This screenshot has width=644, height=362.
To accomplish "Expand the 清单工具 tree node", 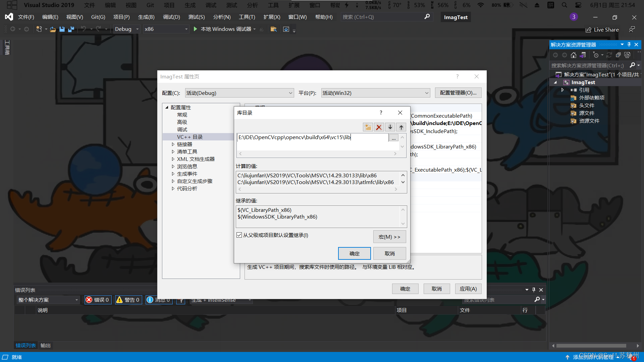I will click(173, 152).
